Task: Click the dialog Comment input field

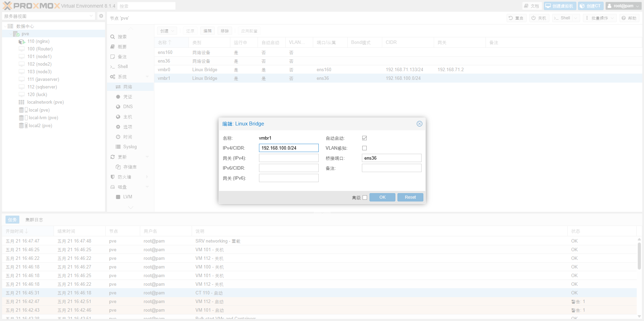Action: 392,168
